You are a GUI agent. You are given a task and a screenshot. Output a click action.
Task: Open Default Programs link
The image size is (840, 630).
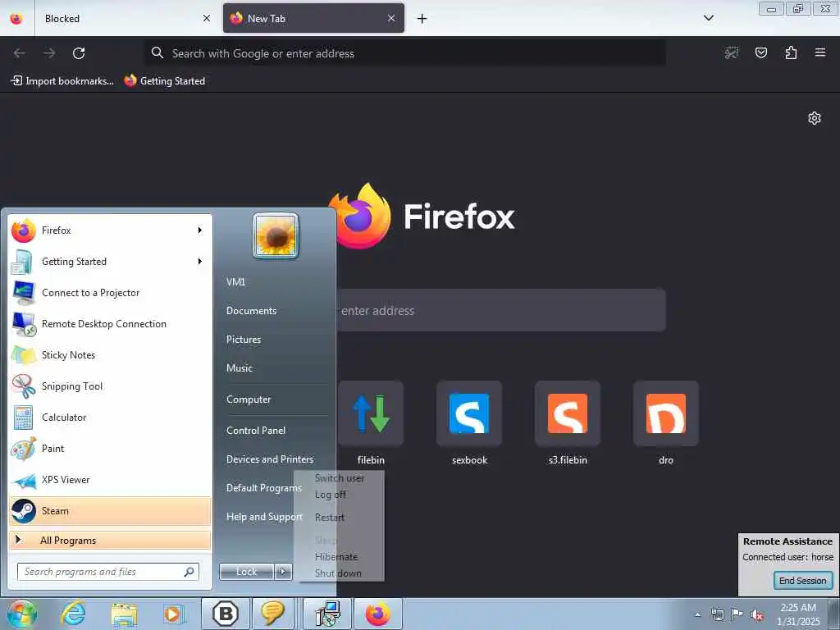click(x=264, y=488)
